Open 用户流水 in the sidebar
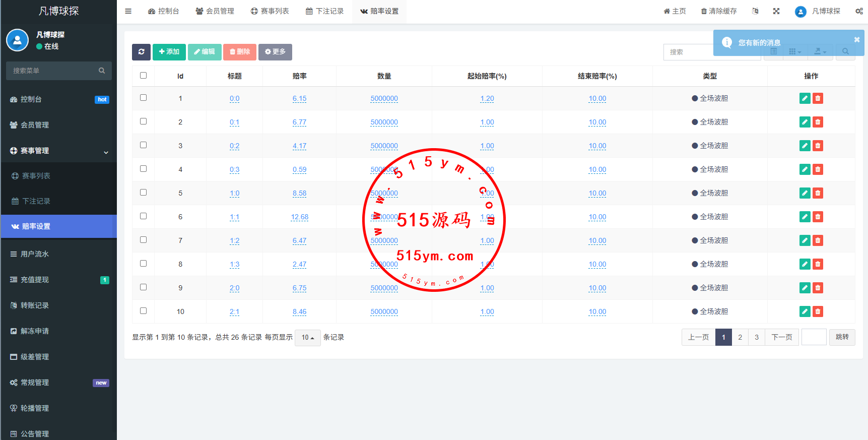This screenshot has width=868, height=440. (x=35, y=254)
